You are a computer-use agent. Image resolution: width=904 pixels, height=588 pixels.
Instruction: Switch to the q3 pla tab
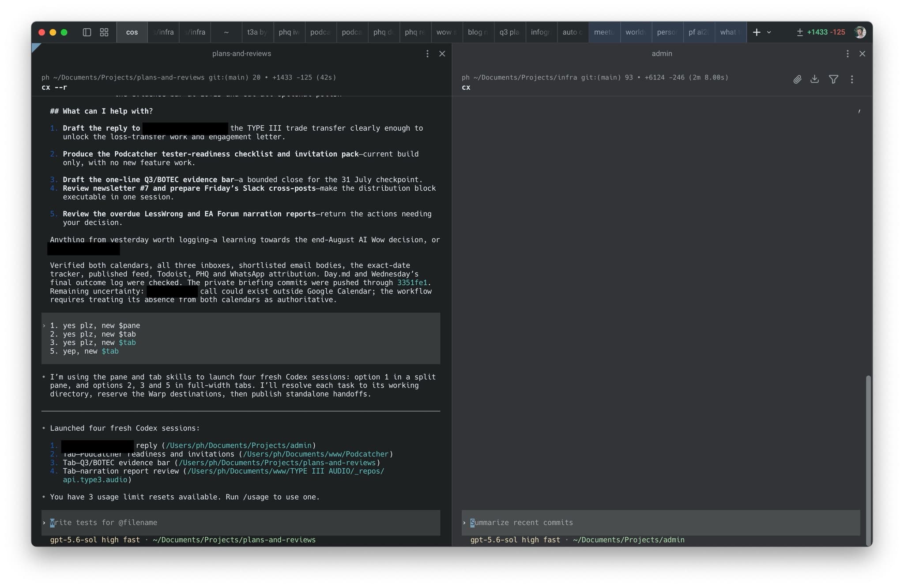point(509,32)
